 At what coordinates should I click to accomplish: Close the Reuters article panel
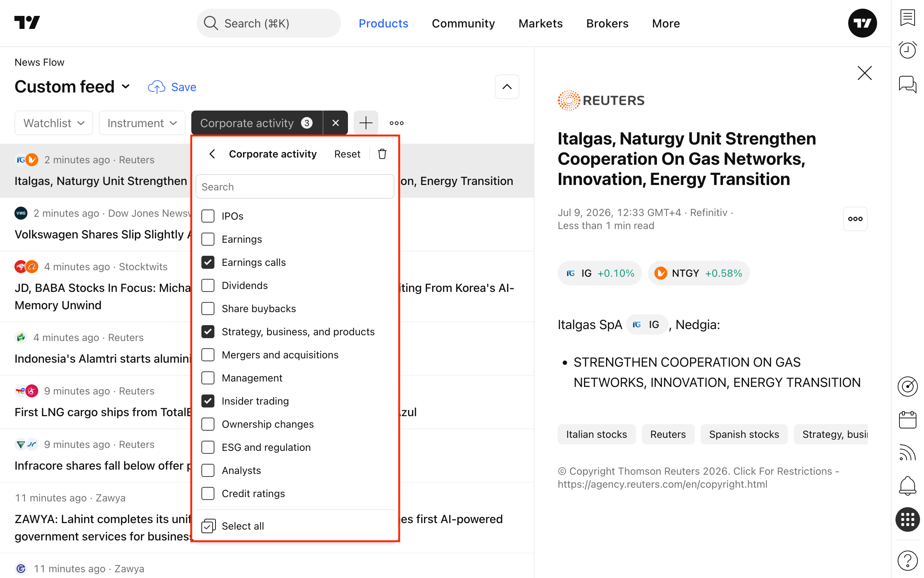(864, 73)
